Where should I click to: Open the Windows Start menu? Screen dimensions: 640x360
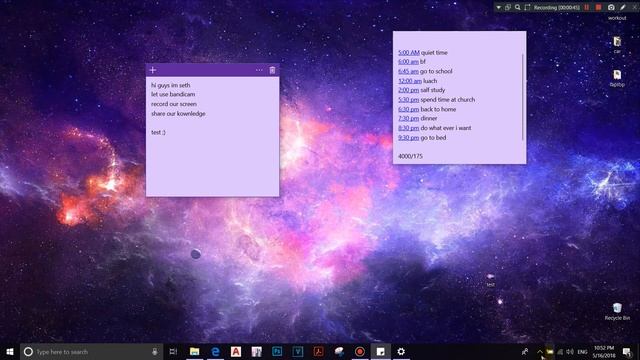[x=10, y=351]
